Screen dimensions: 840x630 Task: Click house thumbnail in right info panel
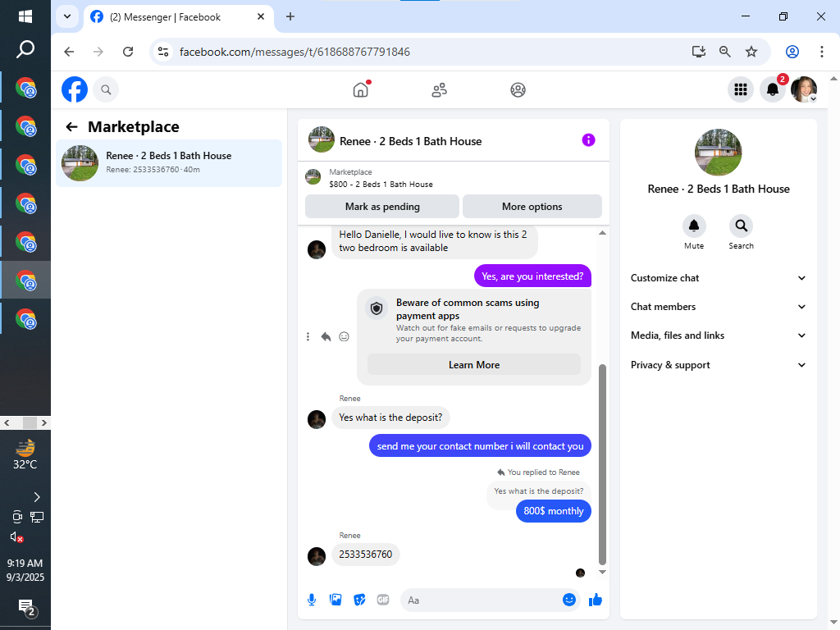(718, 152)
